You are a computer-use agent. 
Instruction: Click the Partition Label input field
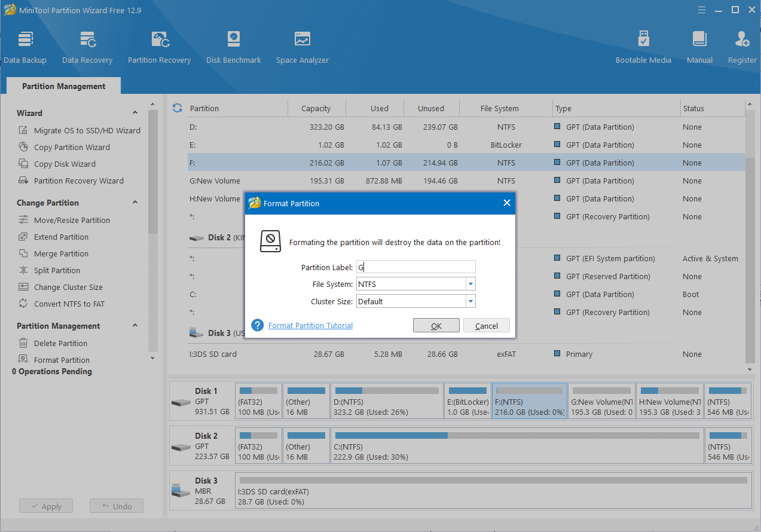[415, 267]
